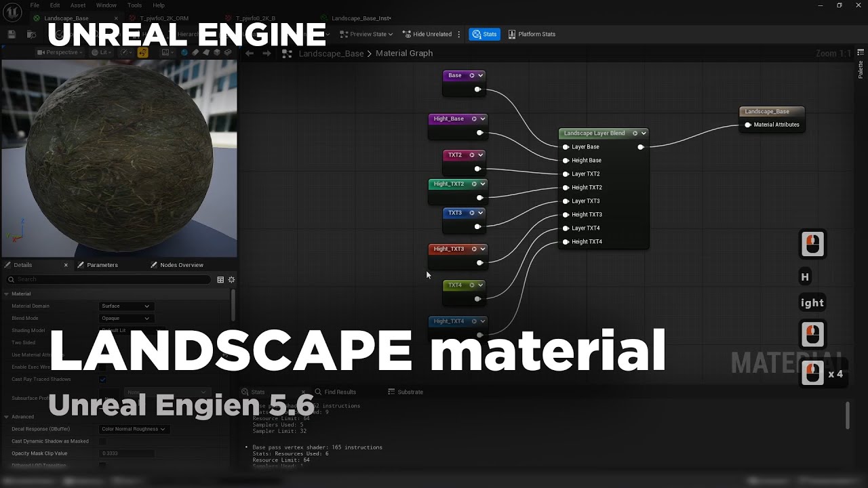868x488 pixels.
Task: Click the Save icon in the toolbar
Action: [12, 34]
